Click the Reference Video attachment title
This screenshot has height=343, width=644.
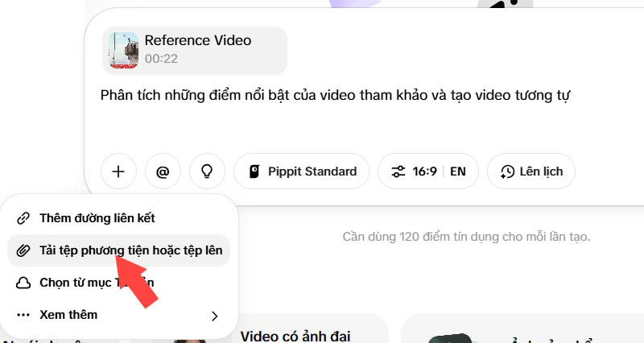pyautogui.click(x=197, y=40)
